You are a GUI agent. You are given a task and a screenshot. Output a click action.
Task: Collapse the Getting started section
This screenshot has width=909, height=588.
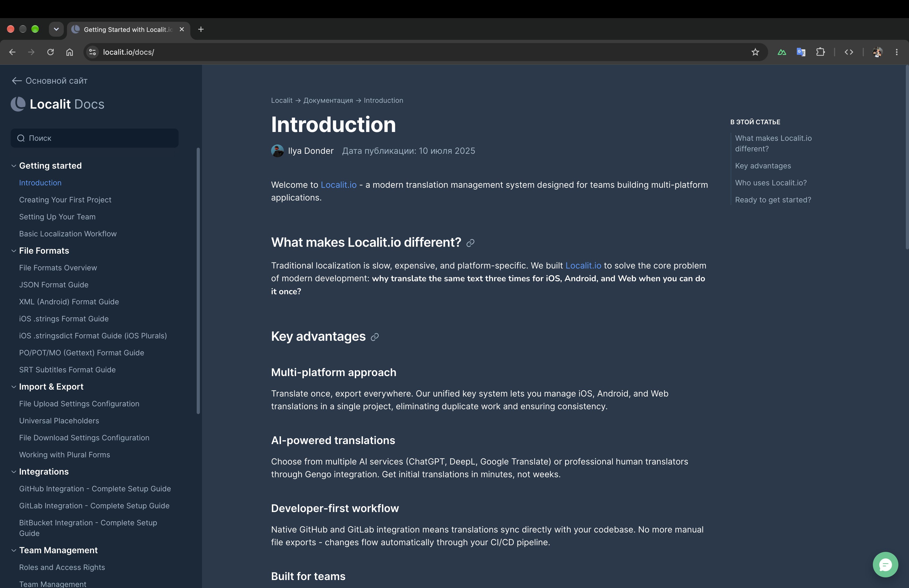[x=14, y=166]
